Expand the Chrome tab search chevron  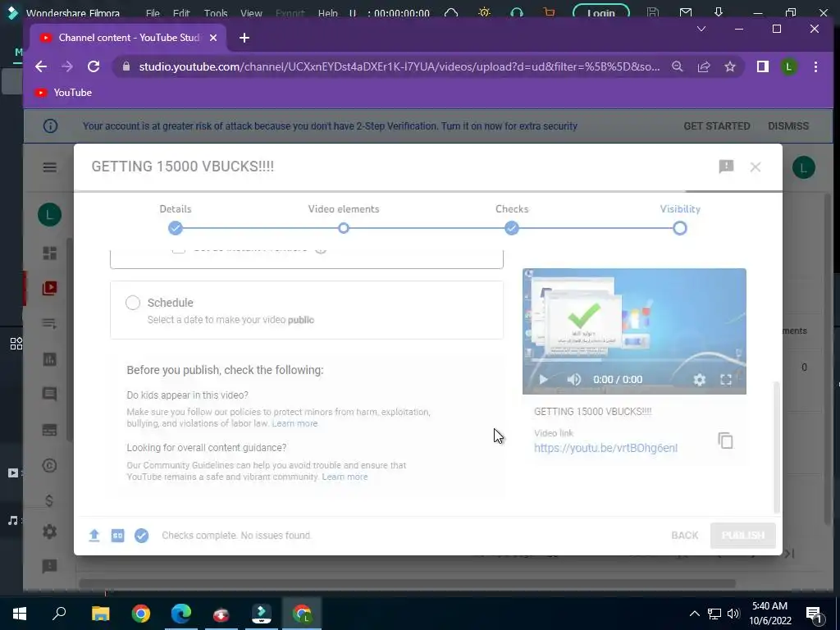pos(701,29)
